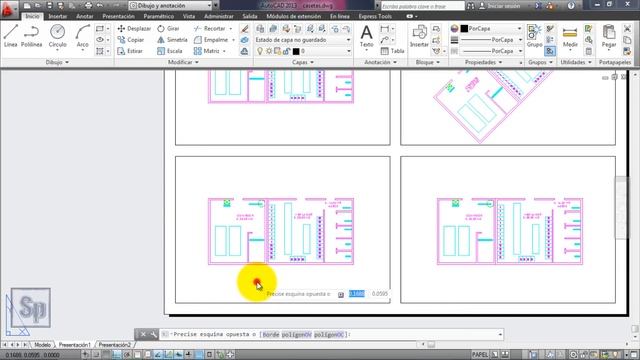Select the Línea drawing tool
The image size is (640, 360).
pos(11,36)
